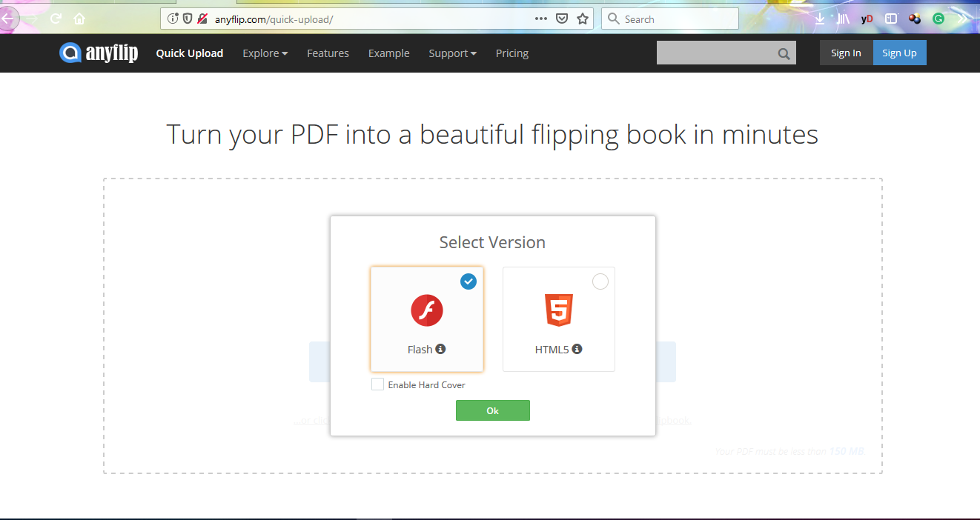
Task: Click the Enable Hard Cover label text
Action: point(427,385)
